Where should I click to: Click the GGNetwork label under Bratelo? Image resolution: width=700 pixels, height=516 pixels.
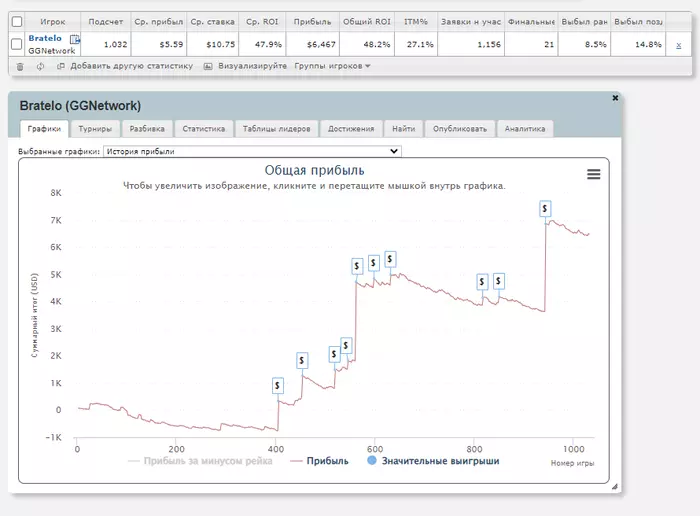(x=52, y=51)
